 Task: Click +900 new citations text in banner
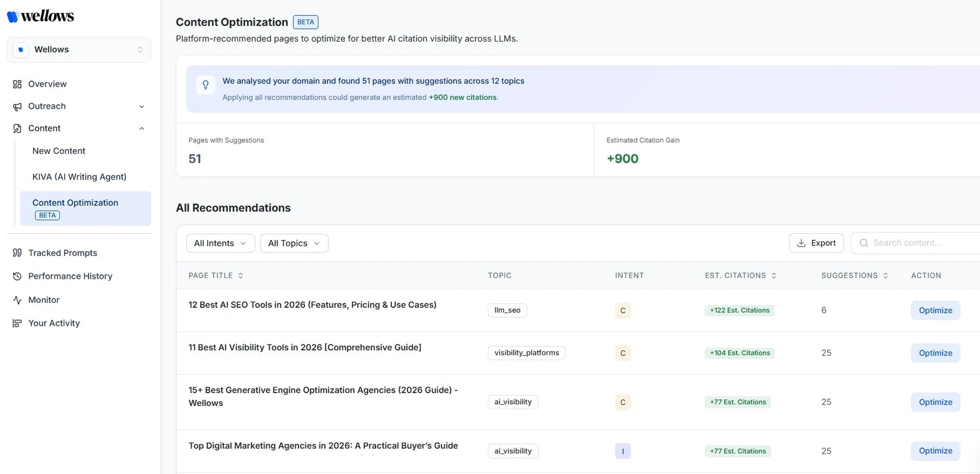[x=463, y=98]
